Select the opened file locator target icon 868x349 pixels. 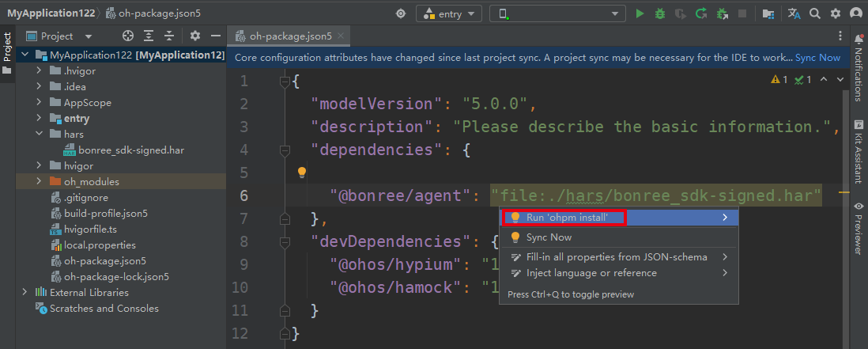(x=128, y=36)
